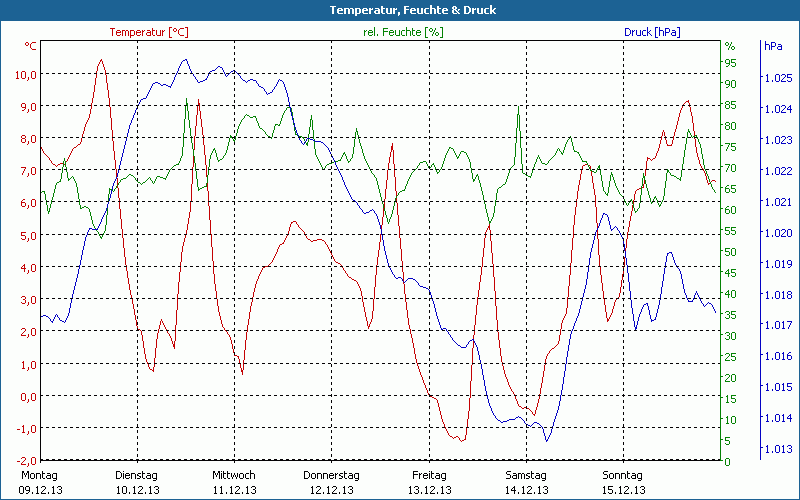
Task: Click the '80' humidity axis value
Action: point(731,126)
